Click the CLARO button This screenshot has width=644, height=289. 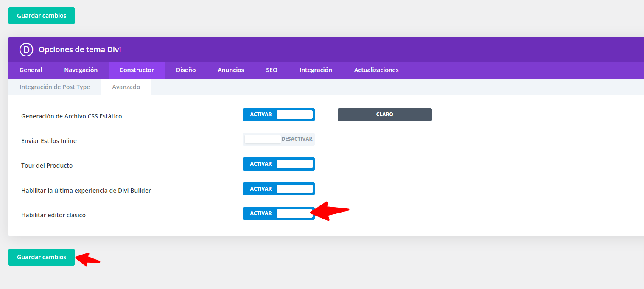385,115
